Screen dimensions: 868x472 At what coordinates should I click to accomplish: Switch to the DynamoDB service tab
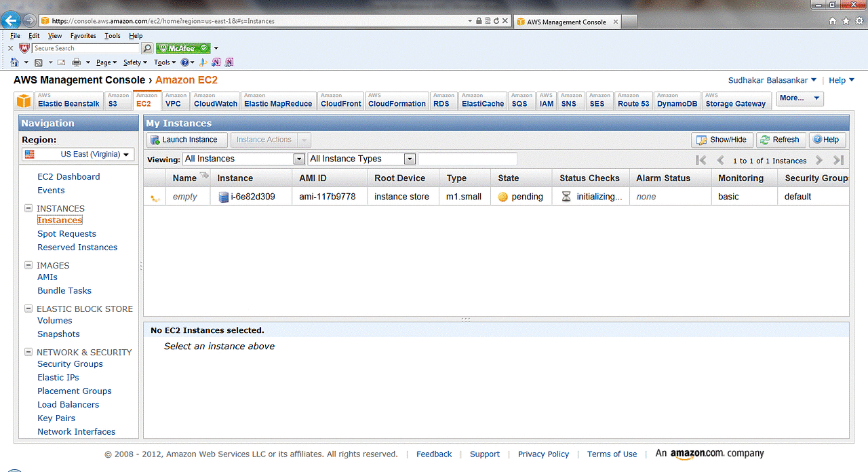(677, 100)
